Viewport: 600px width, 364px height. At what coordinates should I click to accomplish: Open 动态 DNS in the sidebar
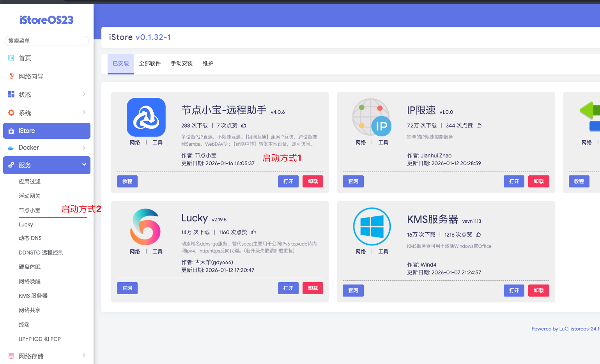[x=30, y=238]
